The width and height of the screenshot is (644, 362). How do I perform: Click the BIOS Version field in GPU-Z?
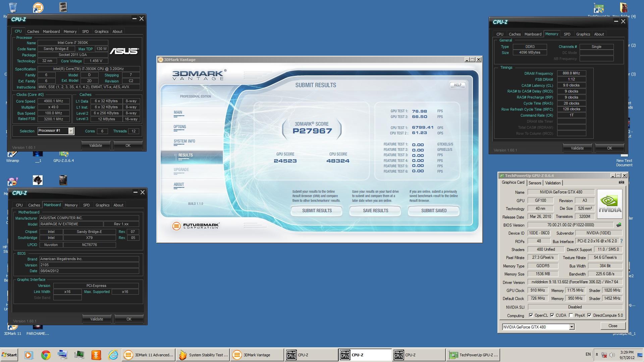click(571, 225)
